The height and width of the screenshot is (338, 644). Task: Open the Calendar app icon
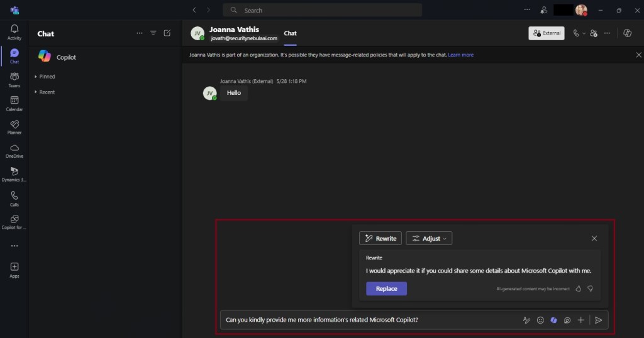[x=14, y=103]
